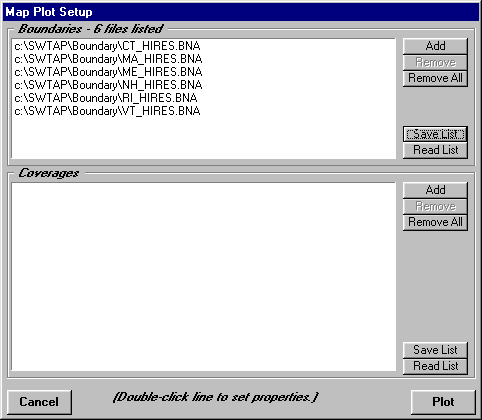This screenshot has height=420, width=482.
Task: Click the grayed Remove button under Boundaries
Action: point(435,62)
